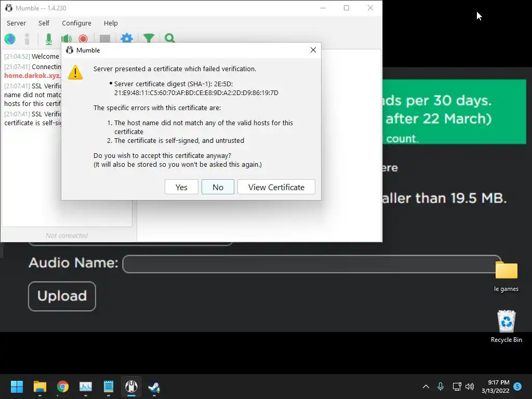Reject the certificate with the No button
532x399 pixels.
click(218, 187)
